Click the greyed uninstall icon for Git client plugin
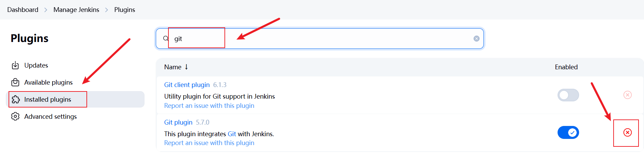644x157 pixels. point(628,95)
